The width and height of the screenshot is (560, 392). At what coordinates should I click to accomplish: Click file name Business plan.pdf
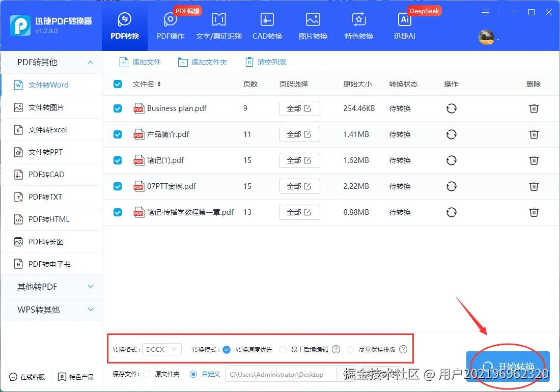point(177,108)
